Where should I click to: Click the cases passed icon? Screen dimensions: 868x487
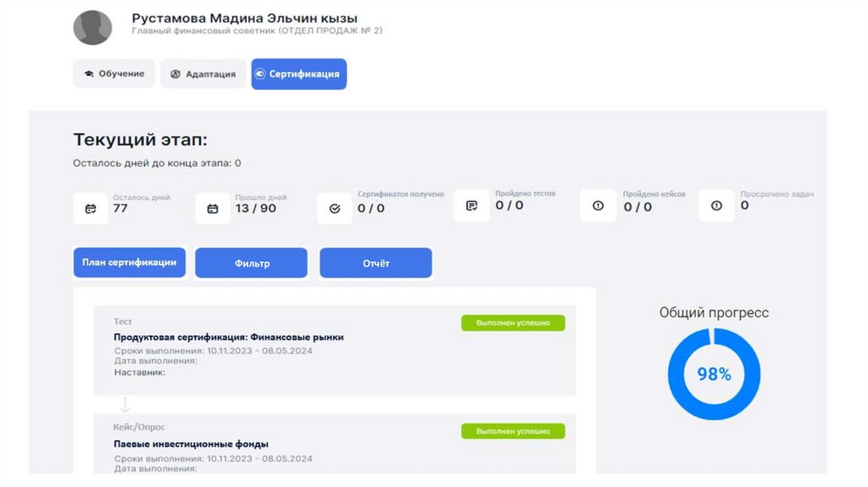pos(598,205)
